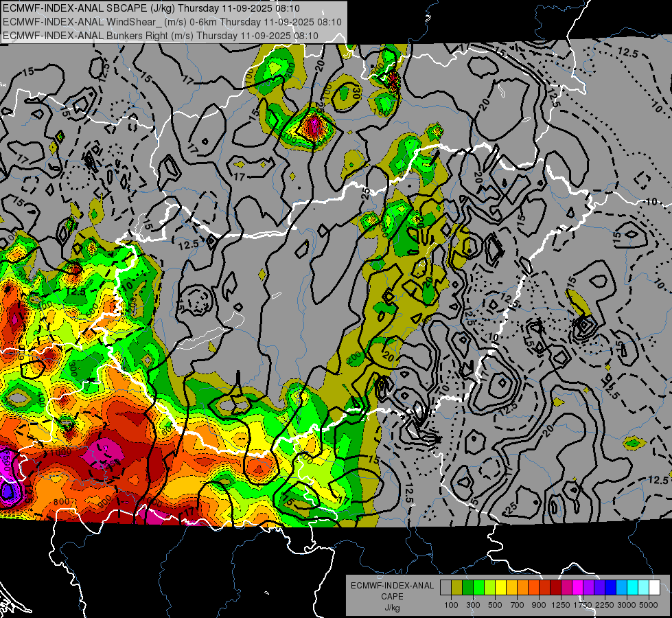Pick the yellow-green legend swatch
Viewport: 672px width, 618px height.
coord(490,587)
